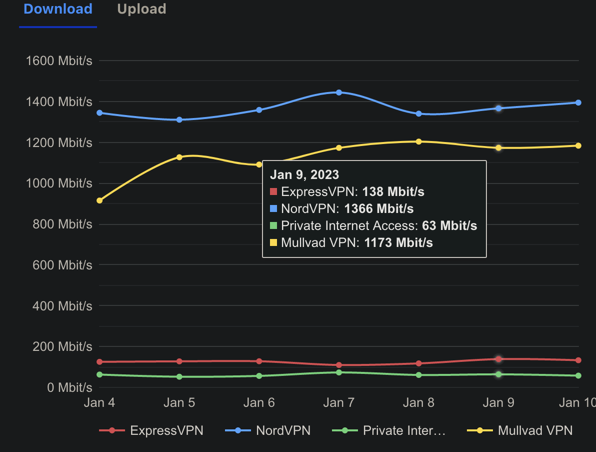Click ExpressVPN data point on Jan 8
This screenshot has width=596, height=452.
tap(419, 363)
